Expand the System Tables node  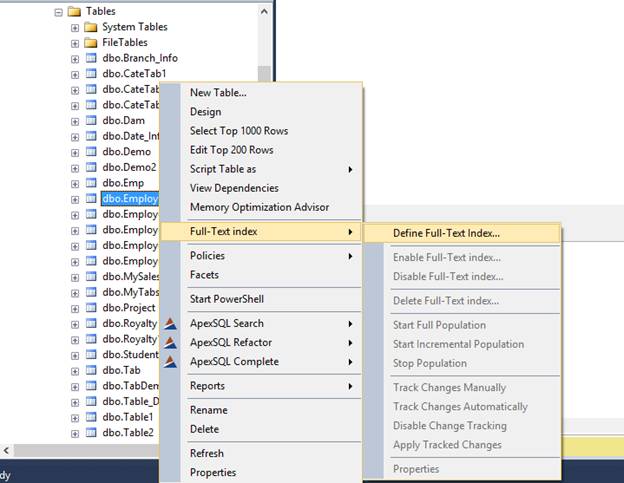[x=75, y=28]
